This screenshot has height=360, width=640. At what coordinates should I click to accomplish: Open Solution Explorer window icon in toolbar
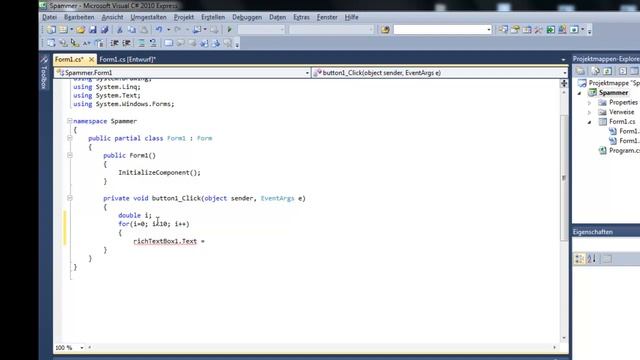503,30
